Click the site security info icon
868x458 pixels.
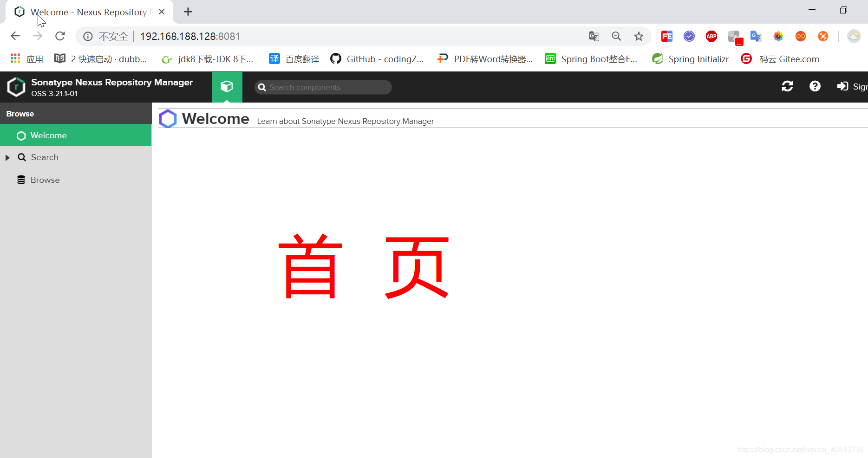88,36
